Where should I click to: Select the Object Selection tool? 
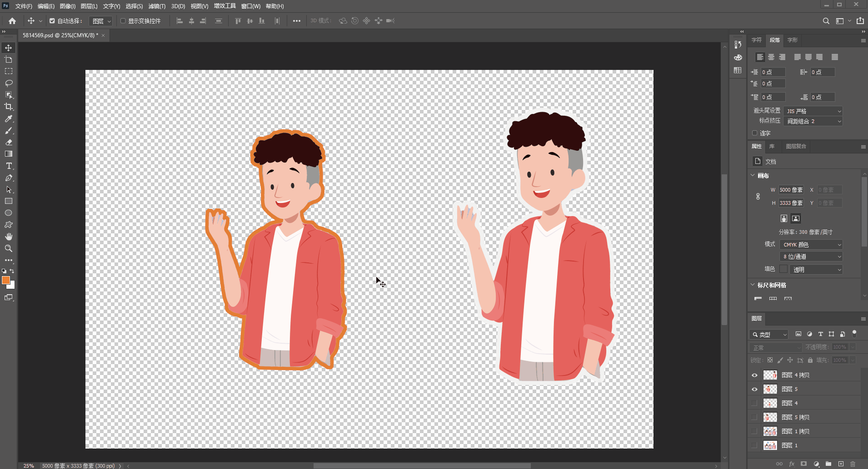9,95
